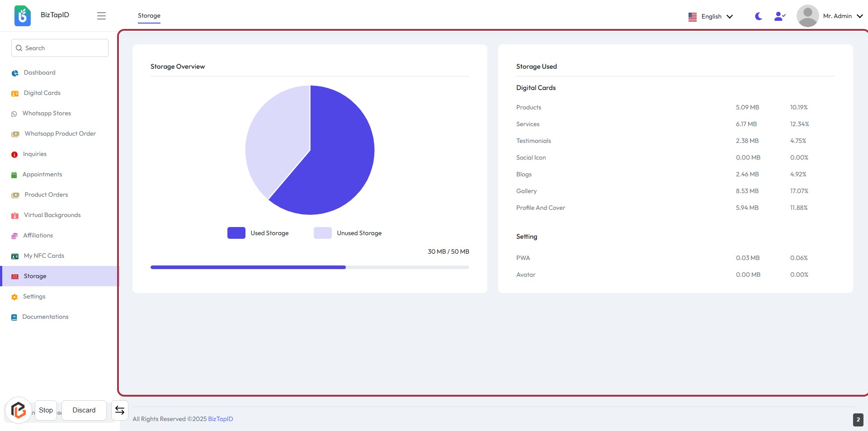Click the Used Storage legend swatch

(x=236, y=233)
